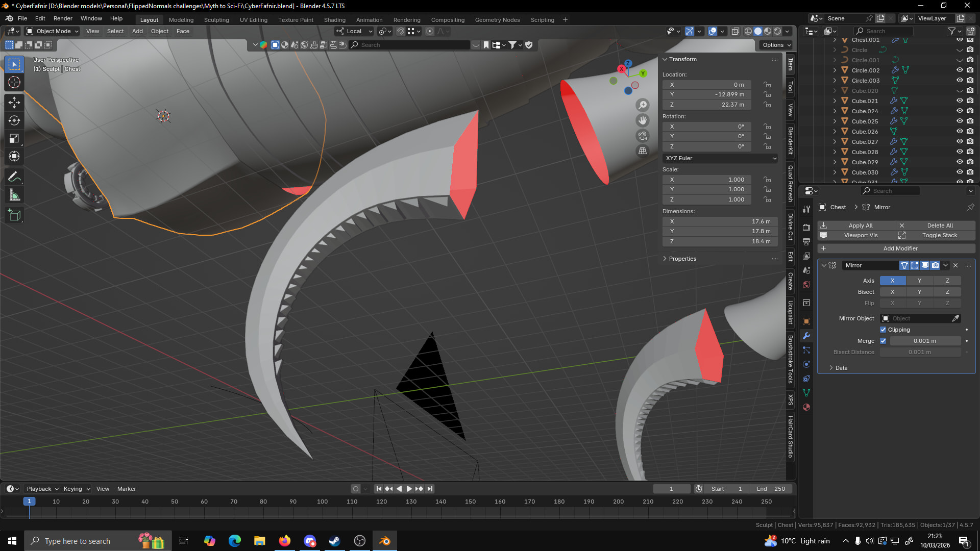Disable the Merge checkbox
980x551 pixels.
tap(883, 341)
